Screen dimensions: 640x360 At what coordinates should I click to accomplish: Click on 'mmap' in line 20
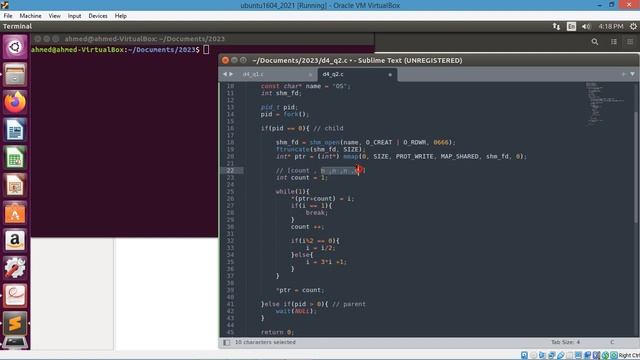(x=350, y=156)
